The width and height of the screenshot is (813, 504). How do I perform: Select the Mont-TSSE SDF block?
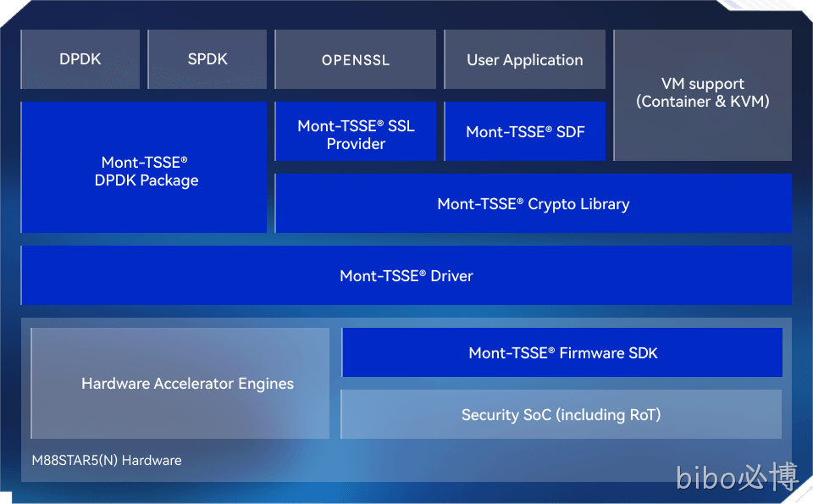pyautogui.click(x=525, y=131)
